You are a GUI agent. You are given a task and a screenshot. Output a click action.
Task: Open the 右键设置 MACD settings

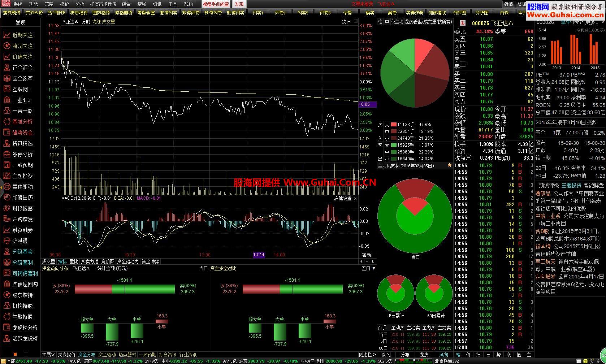[x=343, y=198]
